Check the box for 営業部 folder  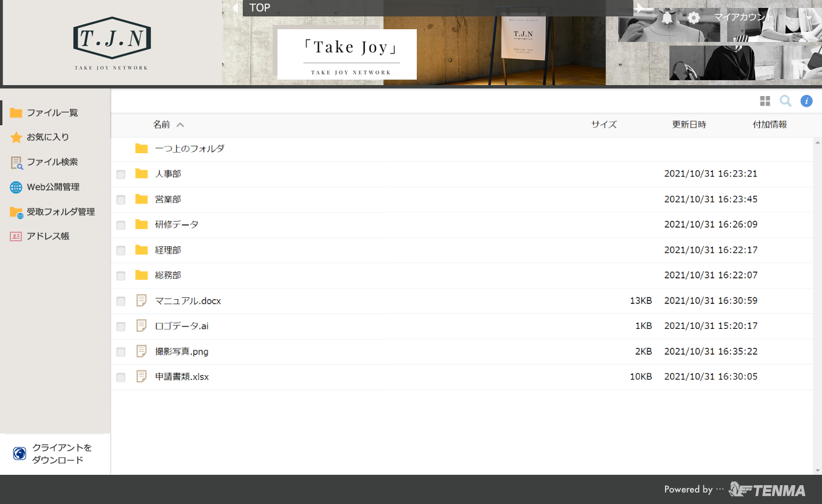point(121,200)
